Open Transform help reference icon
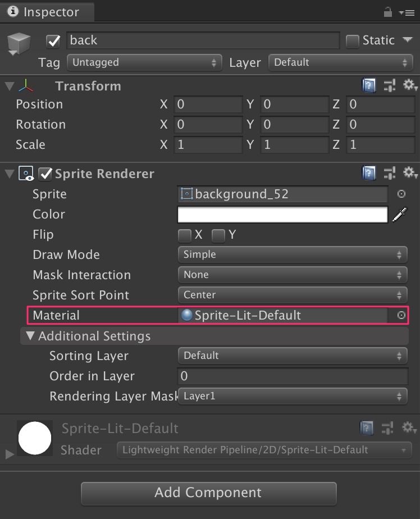Screen dimensions: 420x519 369,85
